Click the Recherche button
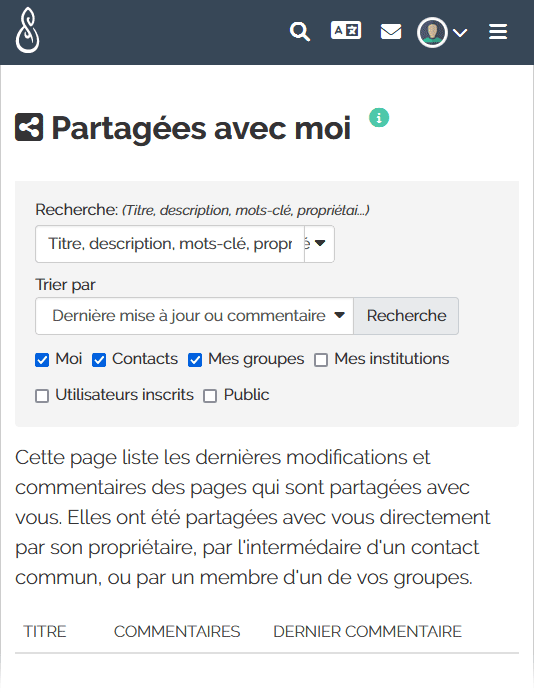Viewport: 534px width, 694px height. tap(406, 316)
